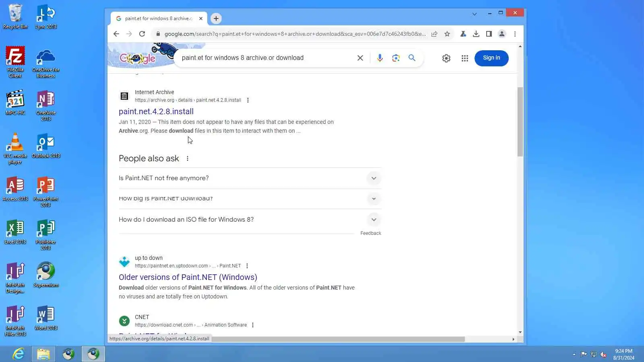Open File Explorer from taskbar
The height and width of the screenshot is (362, 644).
point(43,354)
